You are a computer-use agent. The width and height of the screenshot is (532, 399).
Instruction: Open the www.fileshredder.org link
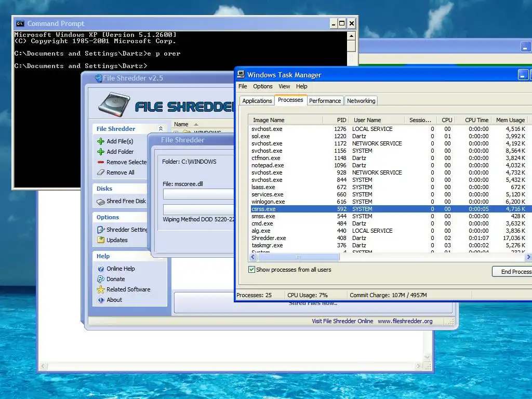(x=405, y=321)
